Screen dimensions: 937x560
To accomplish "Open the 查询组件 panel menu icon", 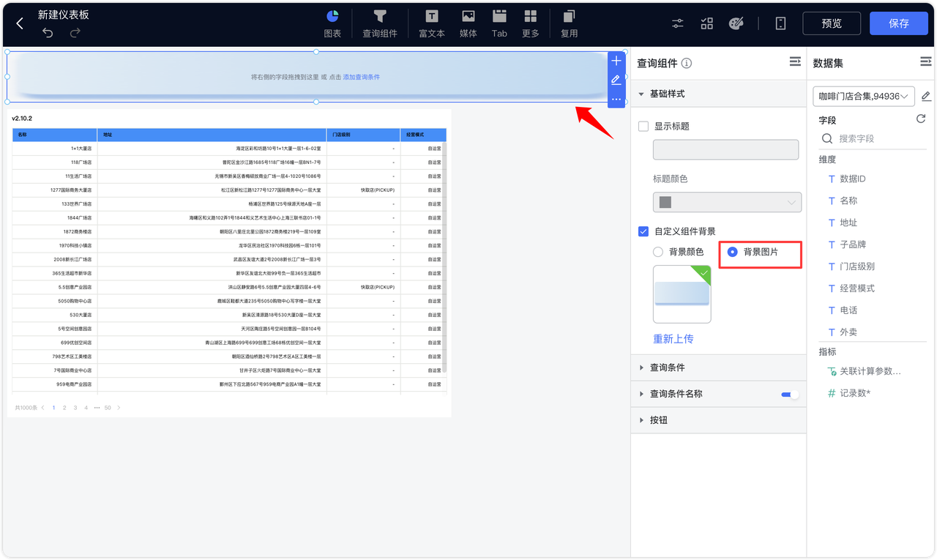I will [x=795, y=62].
